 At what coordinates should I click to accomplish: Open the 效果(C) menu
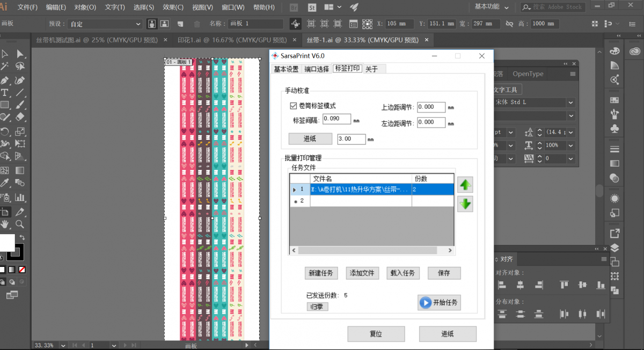(x=172, y=8)
